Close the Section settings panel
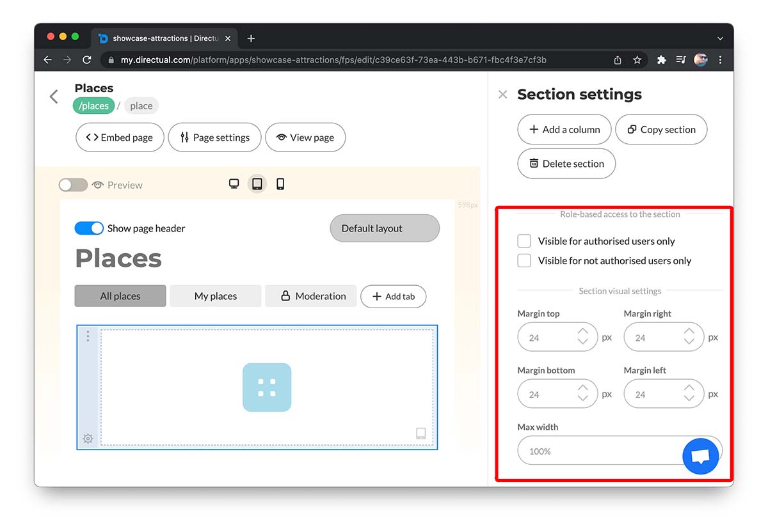The width and height of the screenshot is (768, 532). pyautogui.click(x=503, y=95)
